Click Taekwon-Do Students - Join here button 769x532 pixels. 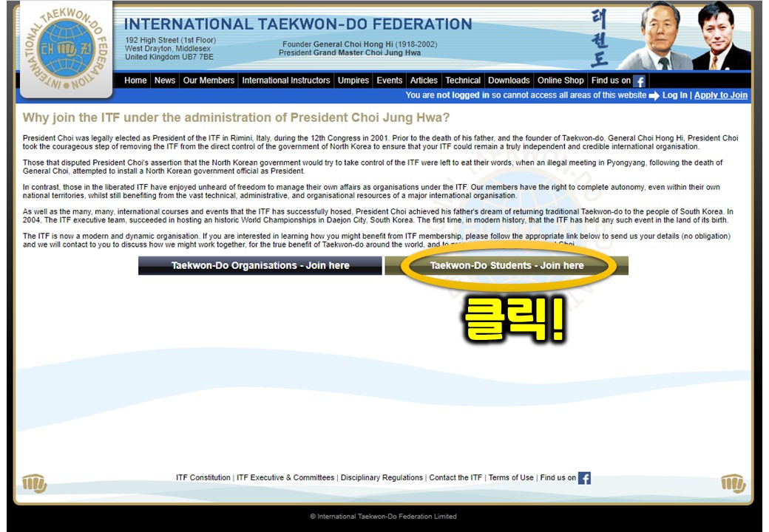click(x=507, y=265)
